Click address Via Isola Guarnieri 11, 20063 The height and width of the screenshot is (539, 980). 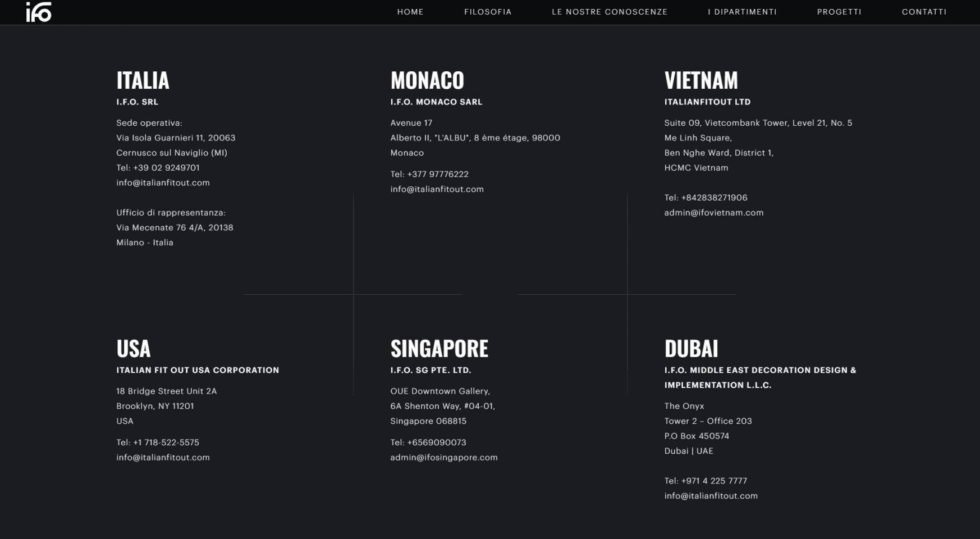pos(176,138)
